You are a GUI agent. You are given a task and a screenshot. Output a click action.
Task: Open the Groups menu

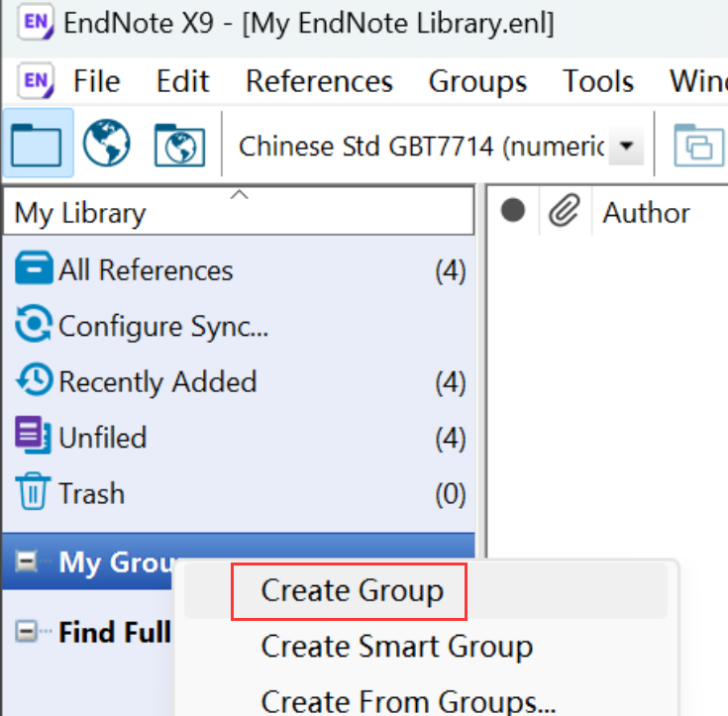tap(477, 81)
